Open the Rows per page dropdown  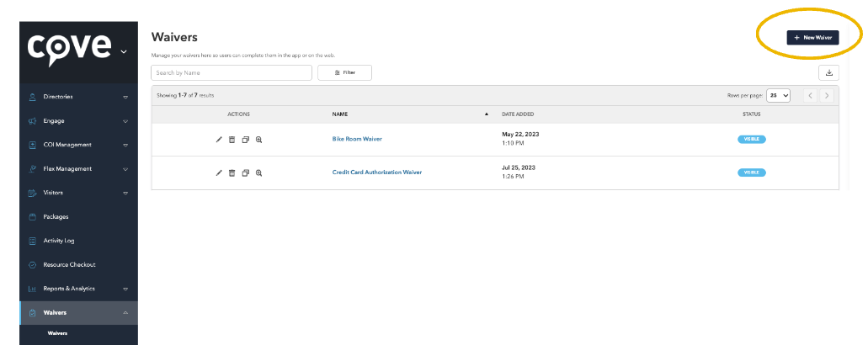point(778,96)
